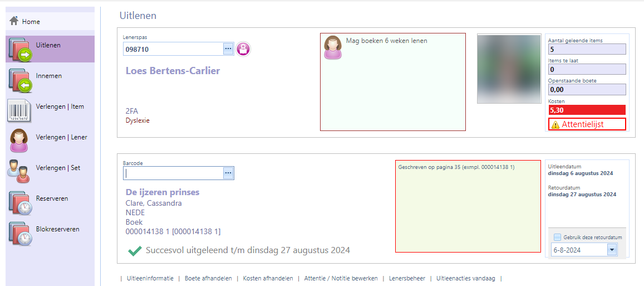Enable 'Gebruik deze retourdatum' checkbox
Viewport: 644px width, 286px height.
point(557,237)
